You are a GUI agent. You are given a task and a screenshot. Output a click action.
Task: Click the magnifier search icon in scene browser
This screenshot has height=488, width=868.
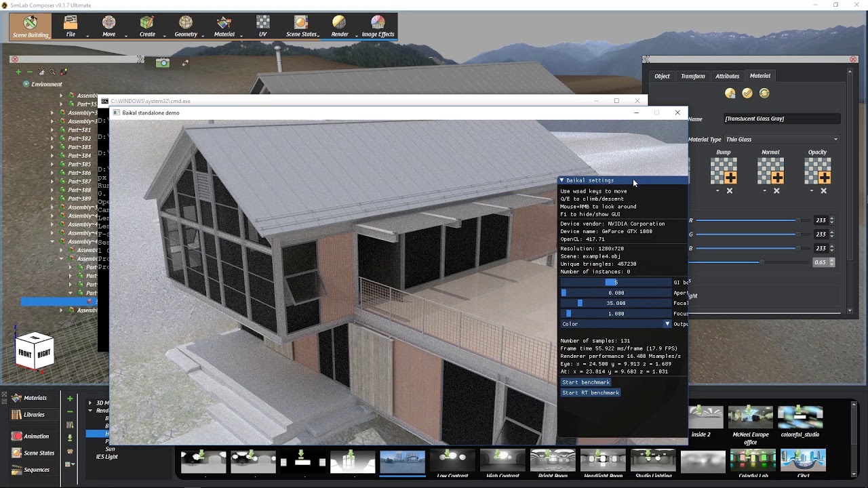point(52,72)
